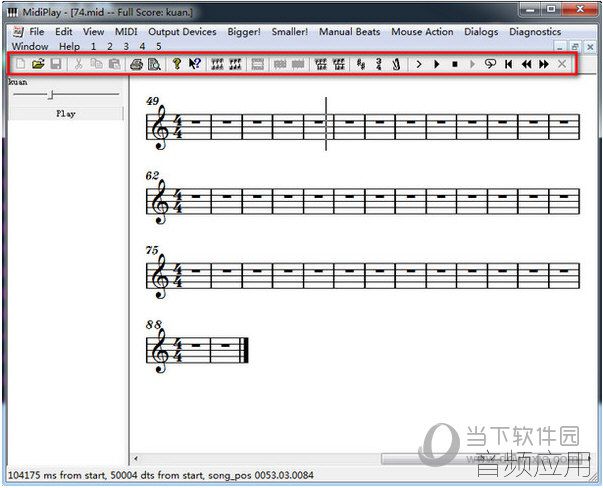Click the measure number 62 label

[x=152, y=176]
